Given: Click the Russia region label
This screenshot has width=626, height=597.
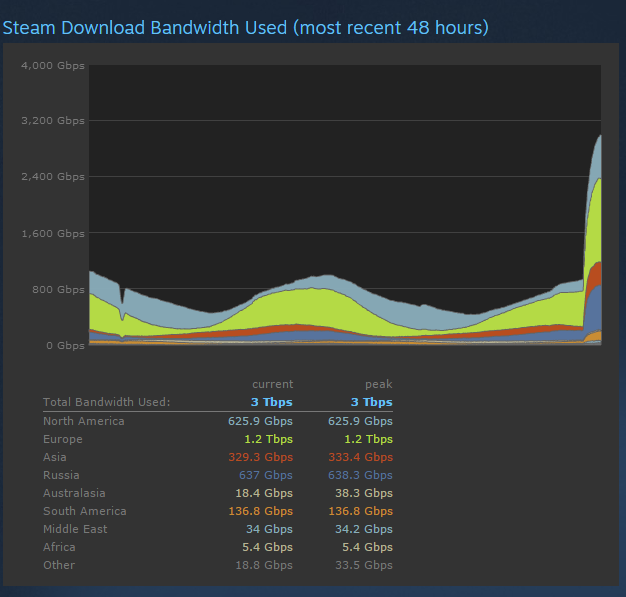Looking at the screenshot, I should pos(61,475).
